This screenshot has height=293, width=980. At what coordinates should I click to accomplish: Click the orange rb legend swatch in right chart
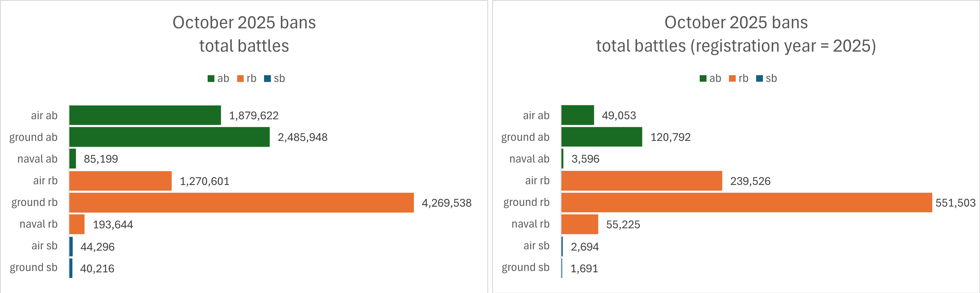click(x=732, y=79)
